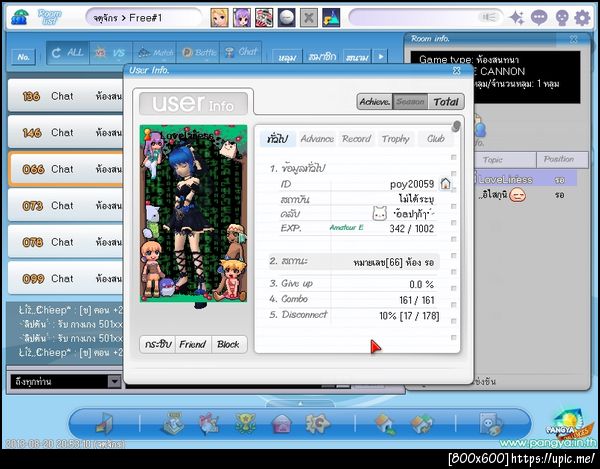The width and height of the screenshot is (600, 469).
Task: Show more columns with right arrow button
Action: [x=381, y=56]
